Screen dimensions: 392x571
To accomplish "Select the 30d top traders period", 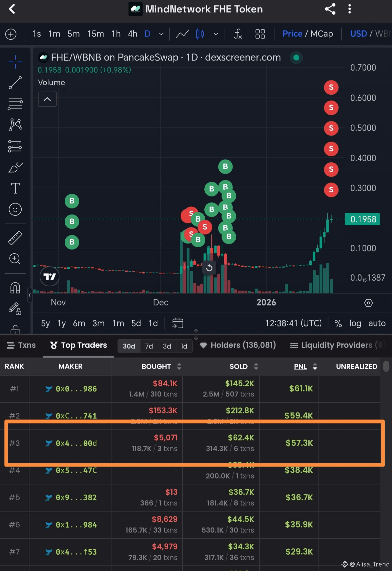I will coord(129,346).
